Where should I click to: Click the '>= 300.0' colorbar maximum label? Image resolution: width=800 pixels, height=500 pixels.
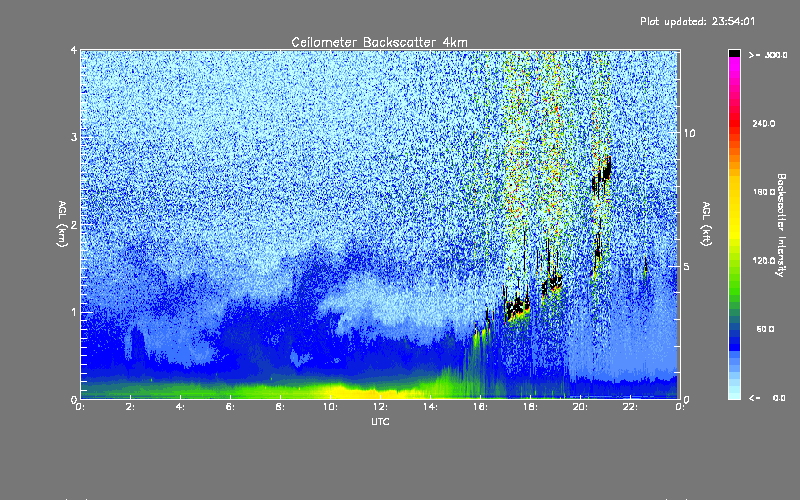tap(768, 55)
